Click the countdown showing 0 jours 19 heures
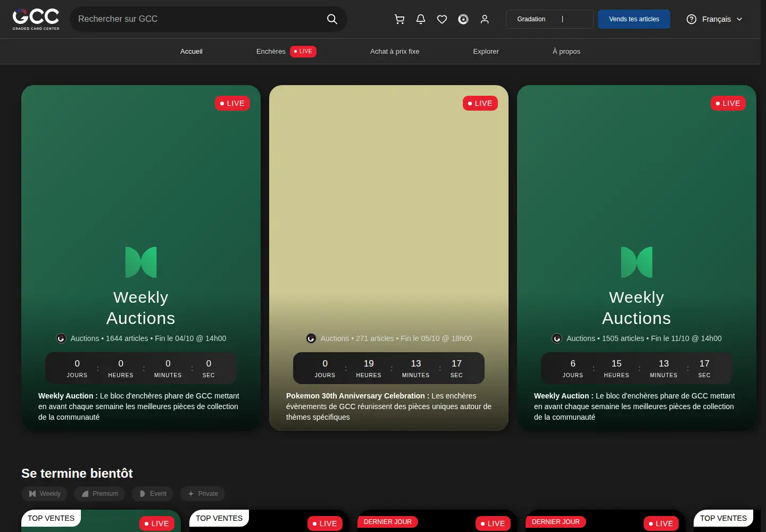 coord(389,368)
